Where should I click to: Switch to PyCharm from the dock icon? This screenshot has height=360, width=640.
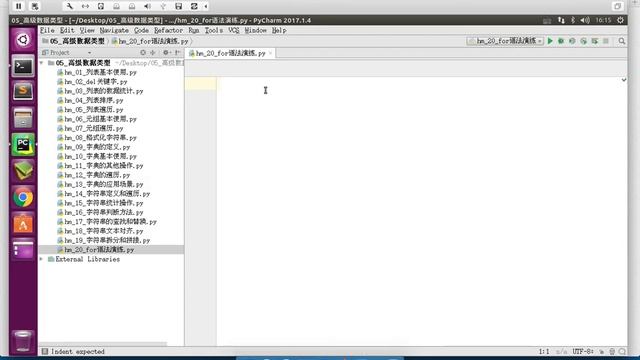(x=23, y=144)
